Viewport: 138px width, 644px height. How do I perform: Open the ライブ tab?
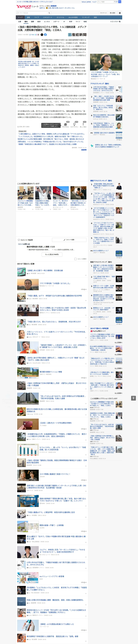(37, 17)
